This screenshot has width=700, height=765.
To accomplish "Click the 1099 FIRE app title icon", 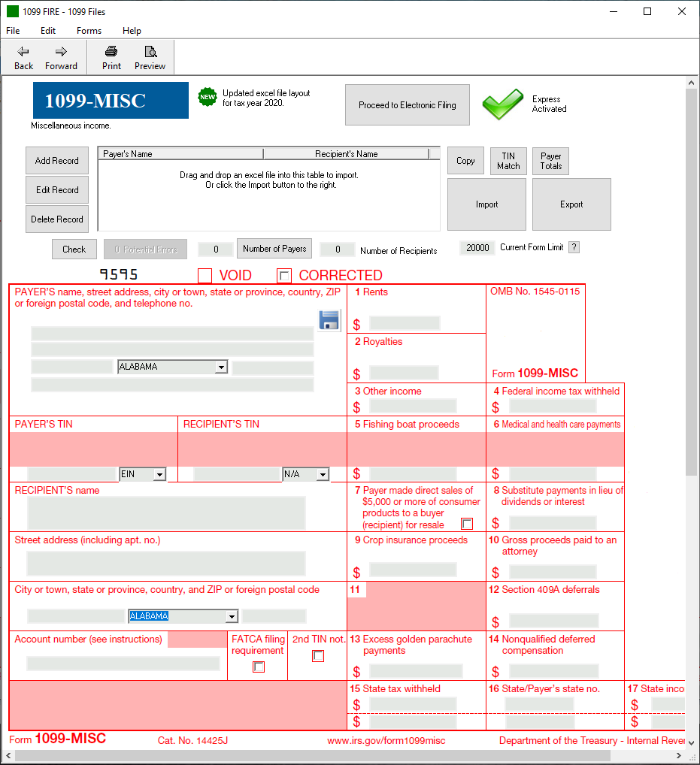I will 13,11.
